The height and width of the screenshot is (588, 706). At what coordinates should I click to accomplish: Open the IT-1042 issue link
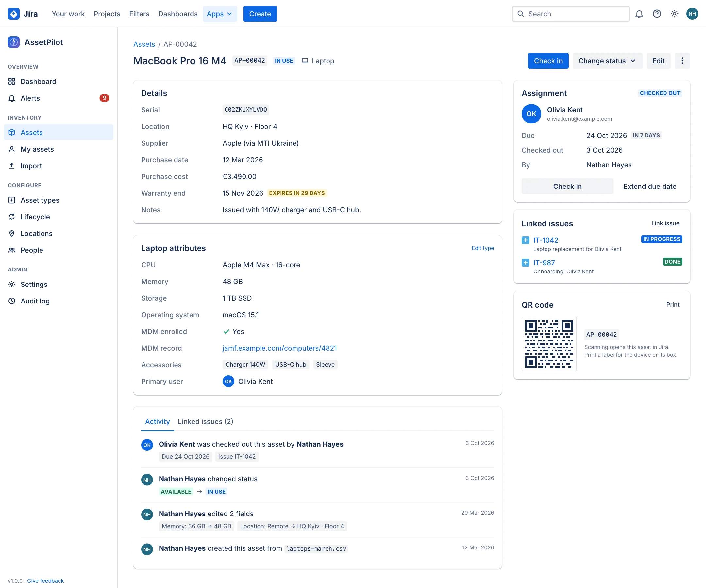[x=546, y=240]
